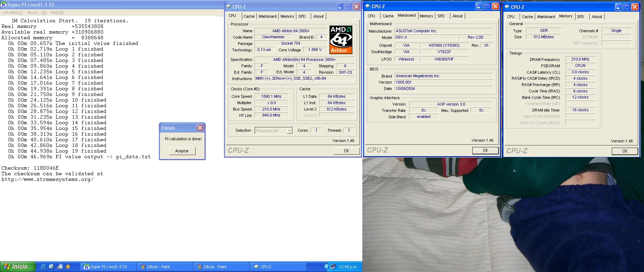Select the HT Link 840.0 MHz value
Viewport: 644px width, 272px height.
click(x=271, y=115)
